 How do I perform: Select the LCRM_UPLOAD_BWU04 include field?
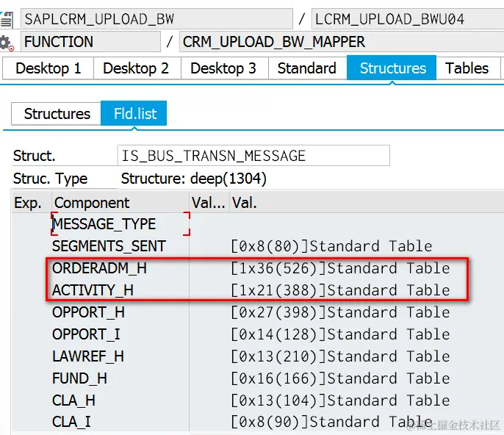[408, 19]
